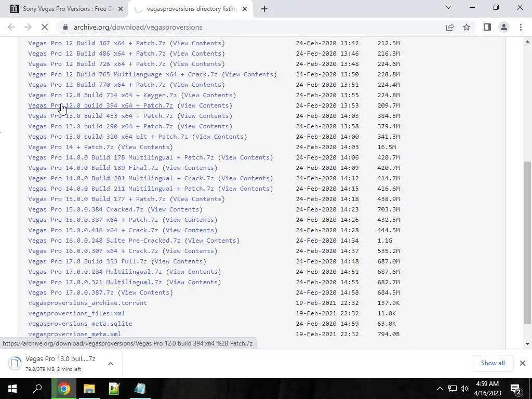
Task: Open the volume control icon
Action: point(464,389)
